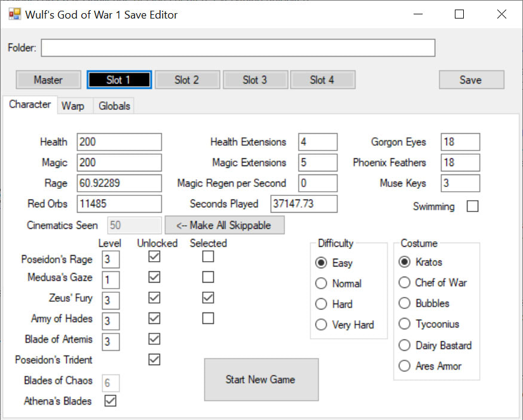Switch to Slot 2

tap(187, 79)
